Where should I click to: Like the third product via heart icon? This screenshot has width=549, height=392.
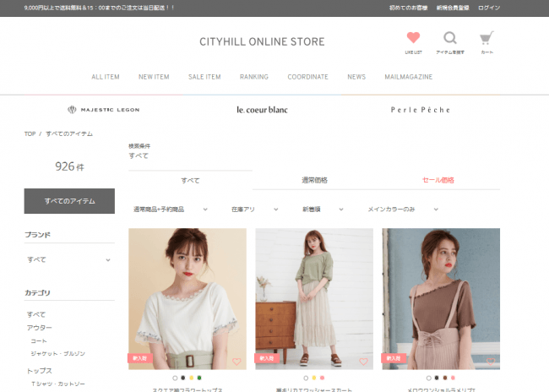click(x=490, y=361)
